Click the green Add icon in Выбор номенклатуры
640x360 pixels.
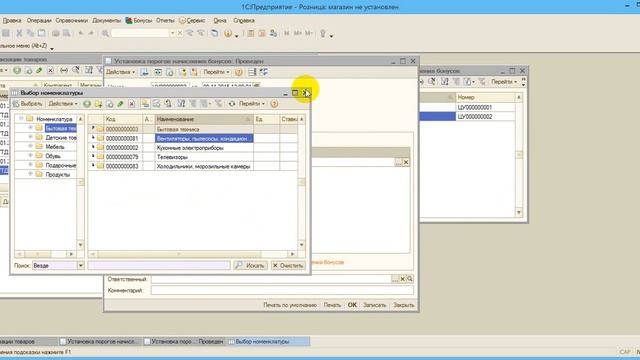[x=87, y=104]
